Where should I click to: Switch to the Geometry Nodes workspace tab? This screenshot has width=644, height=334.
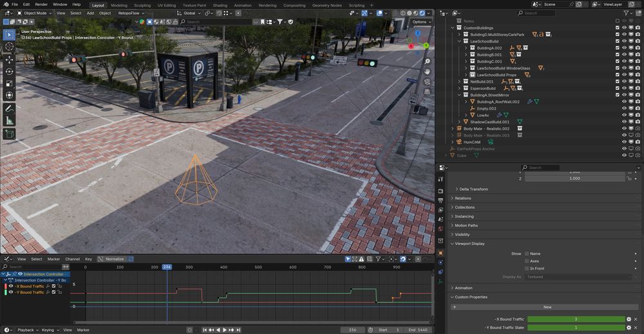[327, 5]
